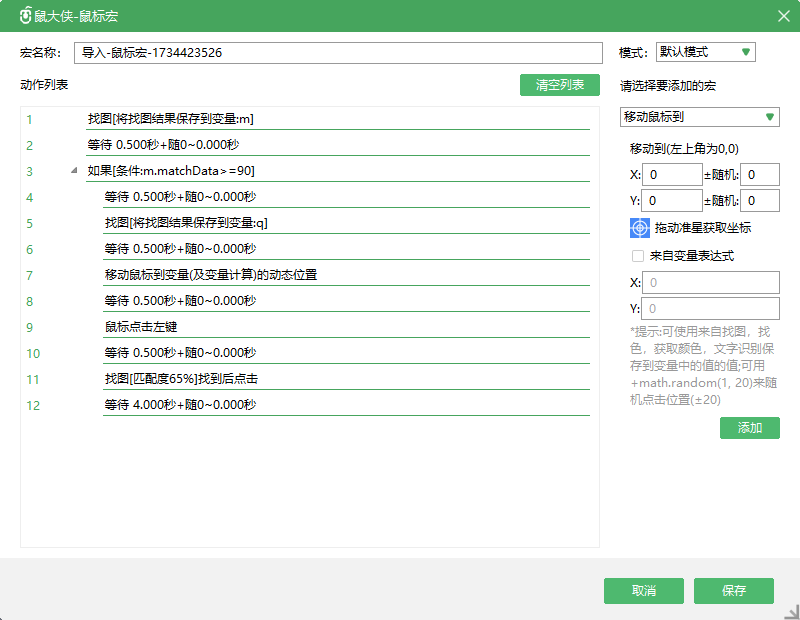Click the Y random offset input field
This screenshot has width=800, height=620.
(x=759, y=201)
